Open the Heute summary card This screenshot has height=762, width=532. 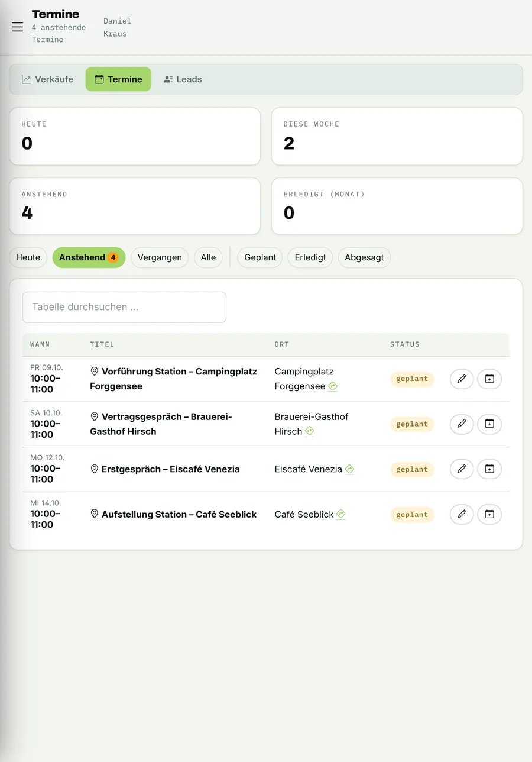pyautogui.click(x=135, y=136)
